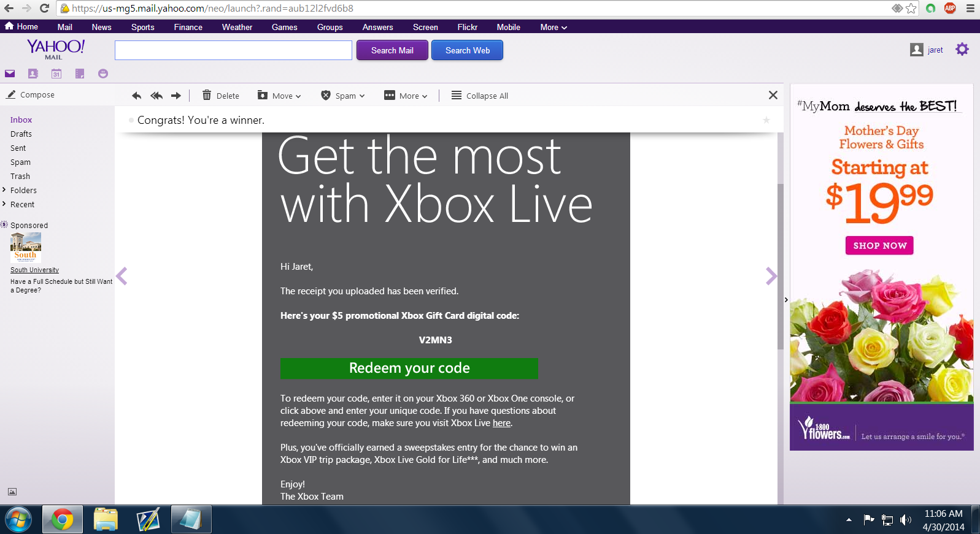Open the Calendar icon

pyautogui.click(x=56, y=74)
